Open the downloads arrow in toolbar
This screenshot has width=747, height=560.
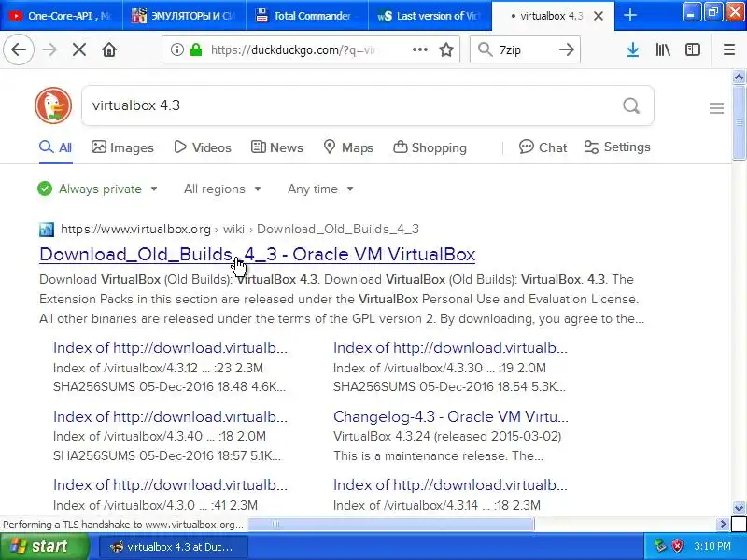coord(633,49)
